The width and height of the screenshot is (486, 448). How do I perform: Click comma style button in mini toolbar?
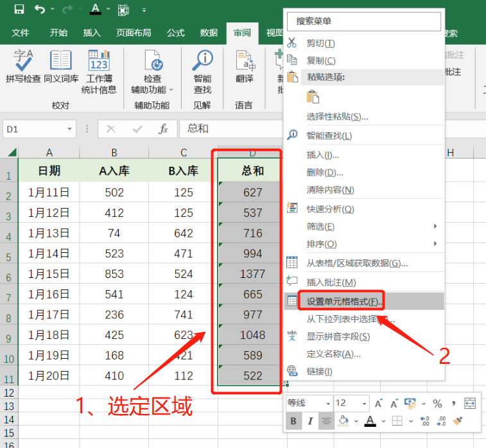click(454, 403)
